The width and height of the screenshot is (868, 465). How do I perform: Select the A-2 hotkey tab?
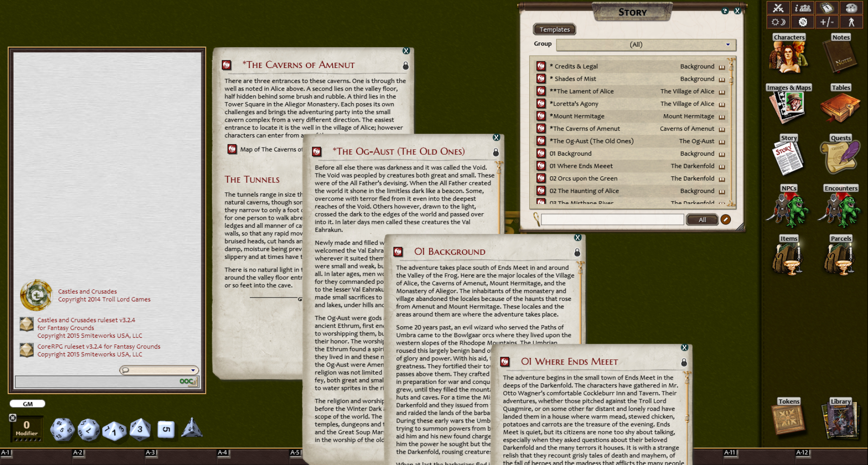pos(79,452)
